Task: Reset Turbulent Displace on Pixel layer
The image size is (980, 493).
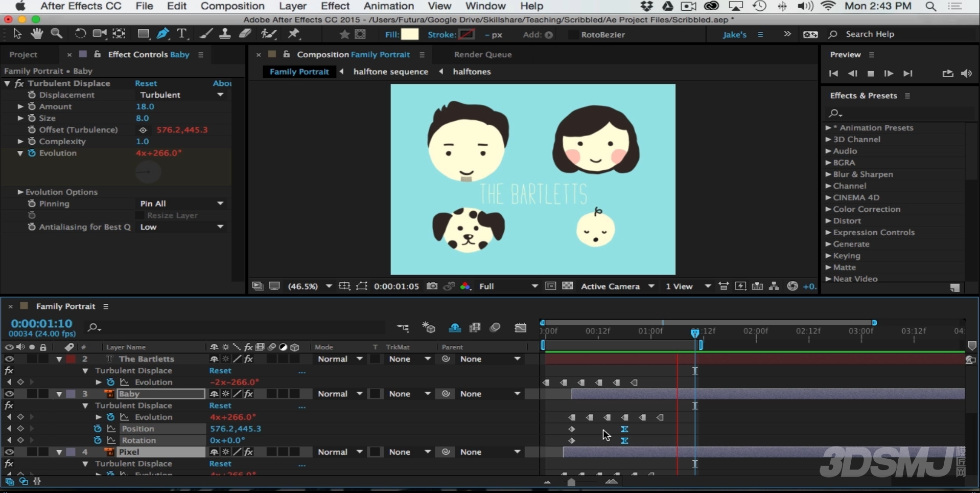Action: tap(220, 464)
